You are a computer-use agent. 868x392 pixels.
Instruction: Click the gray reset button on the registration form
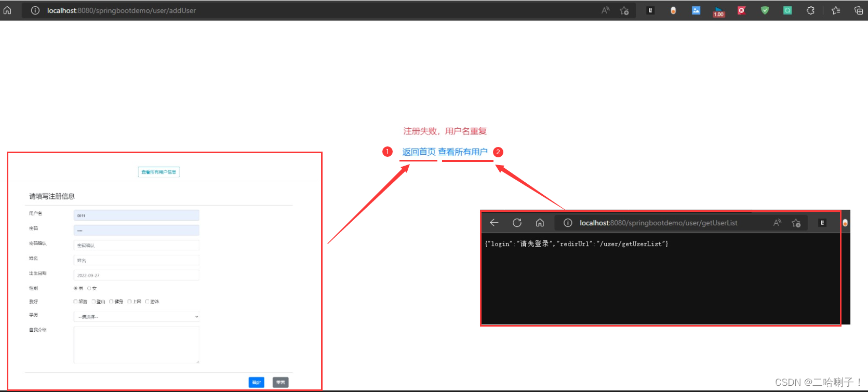(281, 382)
